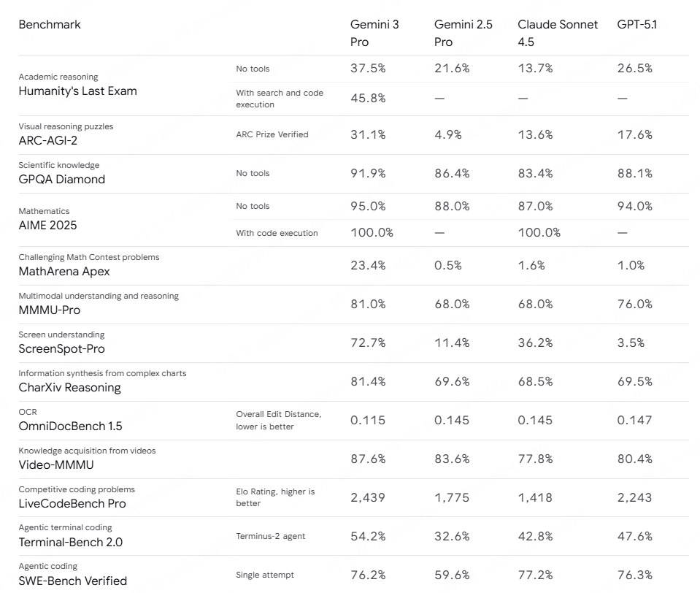Click the OmniDocBench 1.5 benchmark name
This screenshot has height=593, width=700.
(70, 426)
